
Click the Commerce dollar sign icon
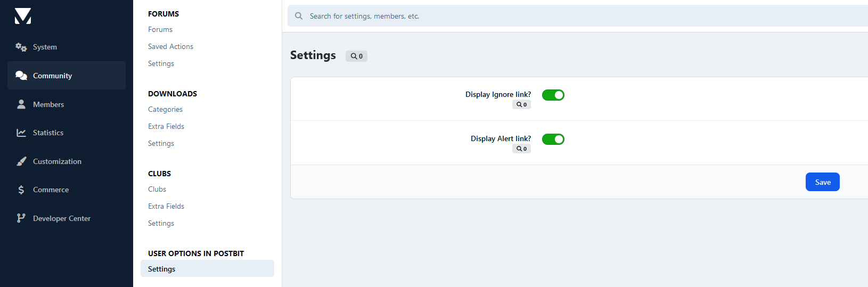pyautogui.click(x=21, y=190)
